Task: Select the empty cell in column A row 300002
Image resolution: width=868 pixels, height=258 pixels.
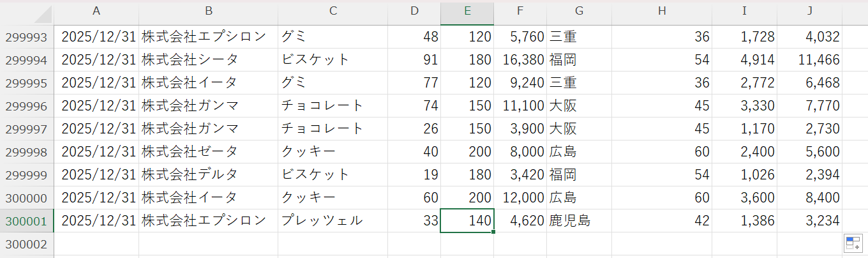Action: tap(96, 244)
